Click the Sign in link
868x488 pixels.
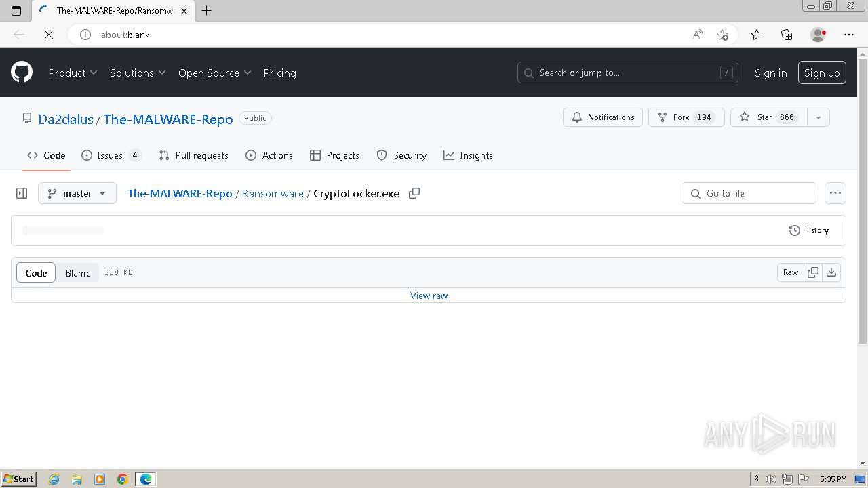770,73
